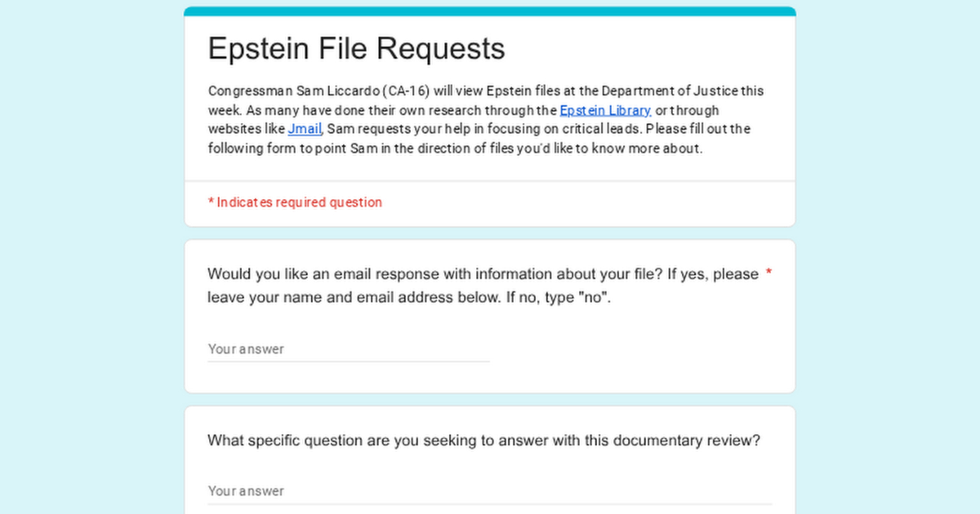Click the email response answer field
The image size is (980, 514).
[x=348, y=350]
